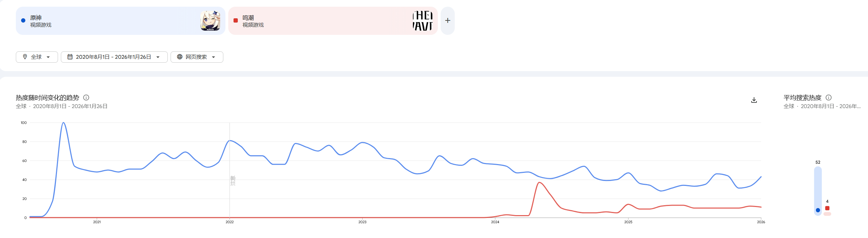868x238 pixels.
Task: Click the plus icon to add comparison
Action: pyautogui.click(x=447, y=21)
